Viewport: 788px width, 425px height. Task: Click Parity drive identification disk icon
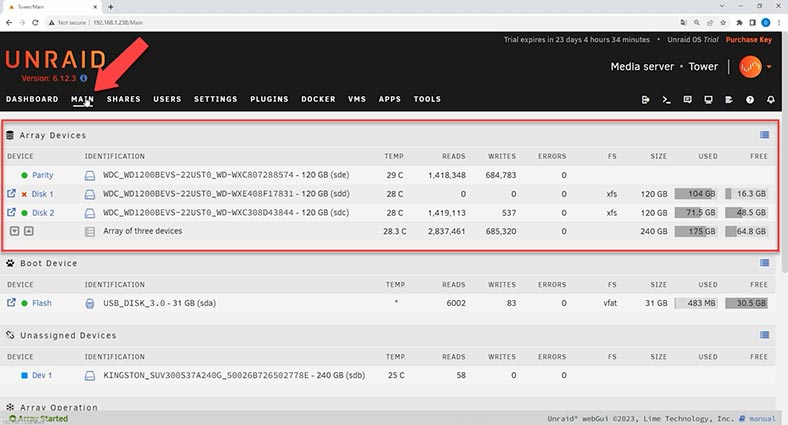tap(89, 175)
